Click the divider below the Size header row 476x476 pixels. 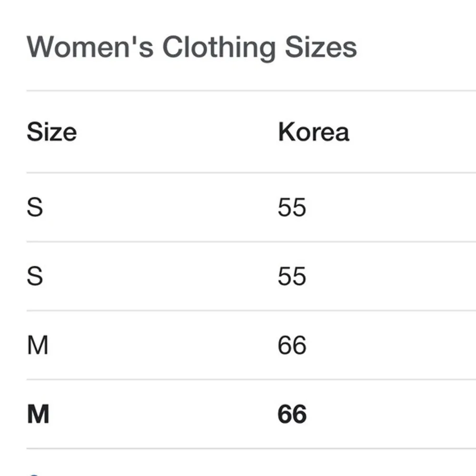(238, 173)
